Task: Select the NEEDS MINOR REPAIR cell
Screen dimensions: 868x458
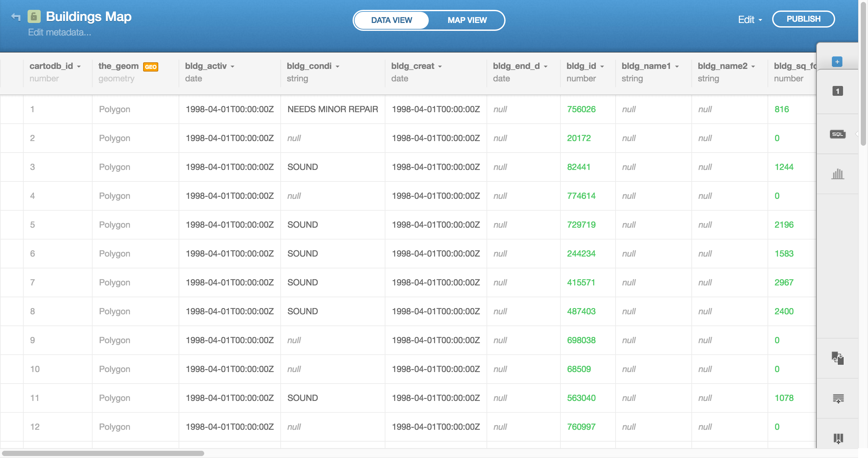Action: [333, 109]
